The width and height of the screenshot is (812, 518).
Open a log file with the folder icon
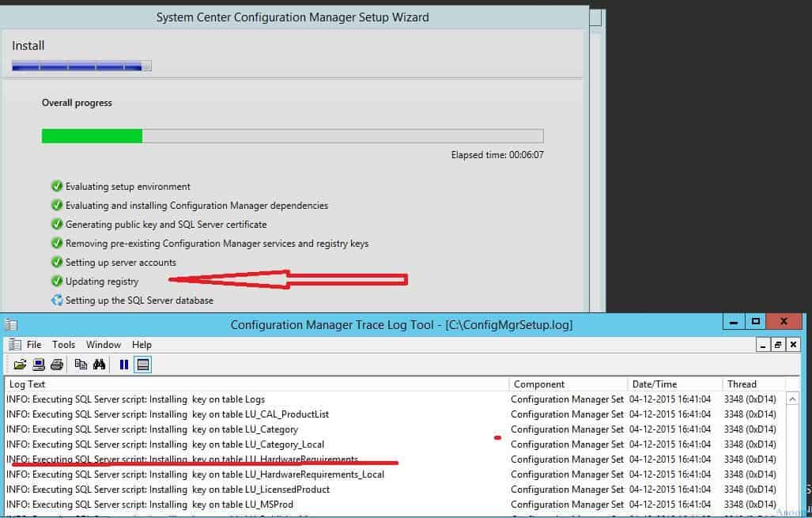[x=20, y=365]
